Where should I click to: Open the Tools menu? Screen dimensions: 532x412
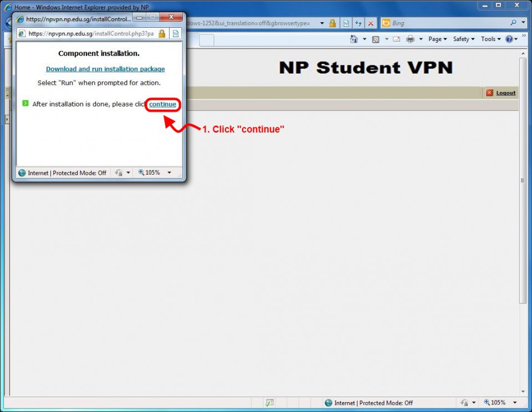[x=490, y=39]
